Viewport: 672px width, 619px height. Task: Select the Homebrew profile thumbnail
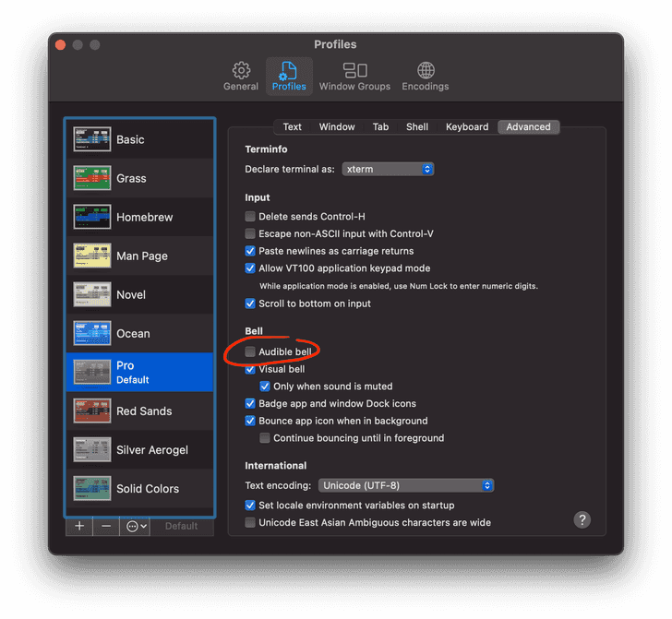92,218
